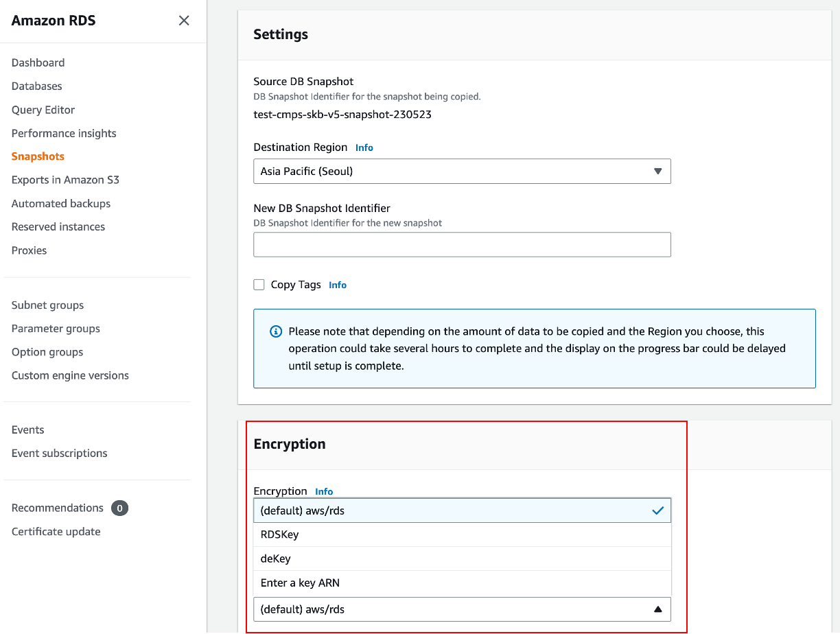
Task: Click the up arrow on encryption dropdown
Action: pyautogui.click(x=657, y=609)
